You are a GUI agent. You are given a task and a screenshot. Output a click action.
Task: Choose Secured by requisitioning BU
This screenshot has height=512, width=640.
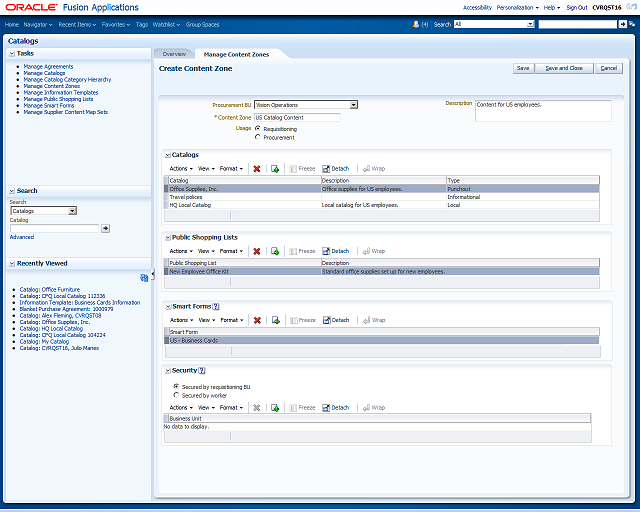tap(176, 386)
